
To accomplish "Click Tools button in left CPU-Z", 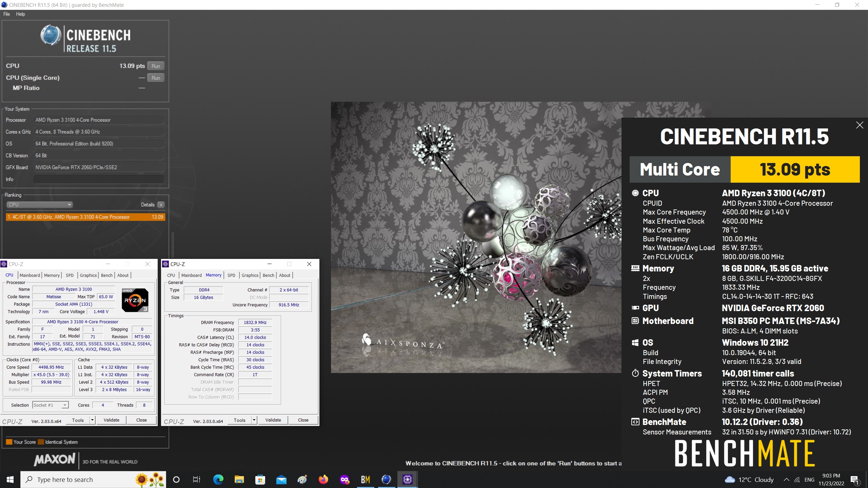I will 78,420.
